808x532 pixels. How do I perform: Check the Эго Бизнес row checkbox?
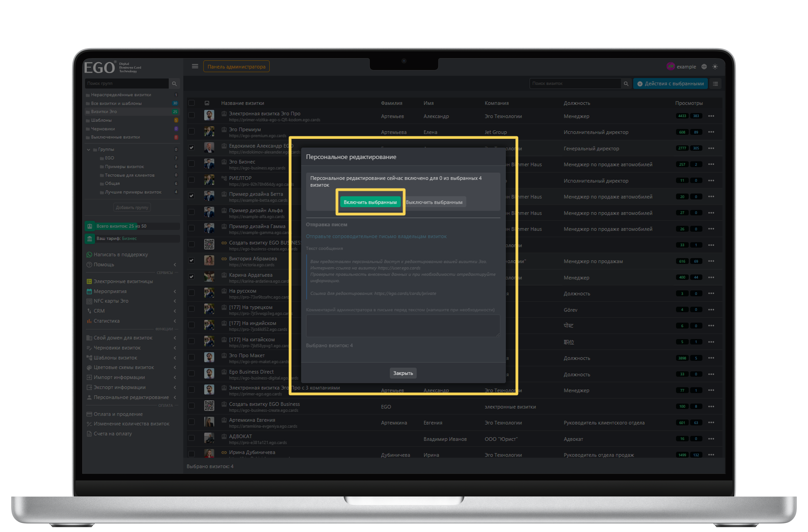tap(191, 163)
